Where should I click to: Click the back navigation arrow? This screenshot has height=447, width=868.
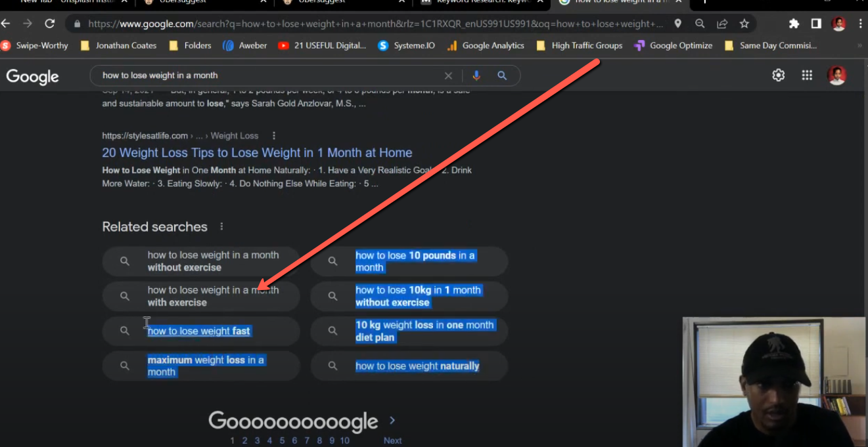pos(7,23)
